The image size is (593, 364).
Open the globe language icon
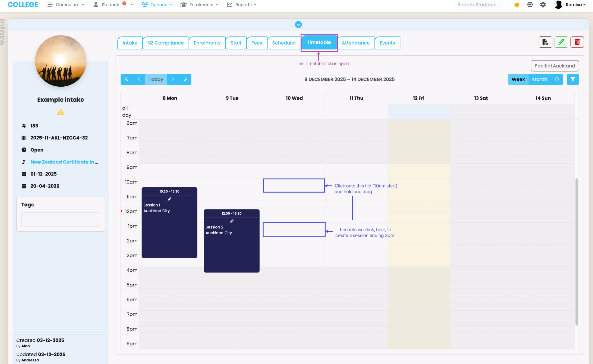pos(530,5)
